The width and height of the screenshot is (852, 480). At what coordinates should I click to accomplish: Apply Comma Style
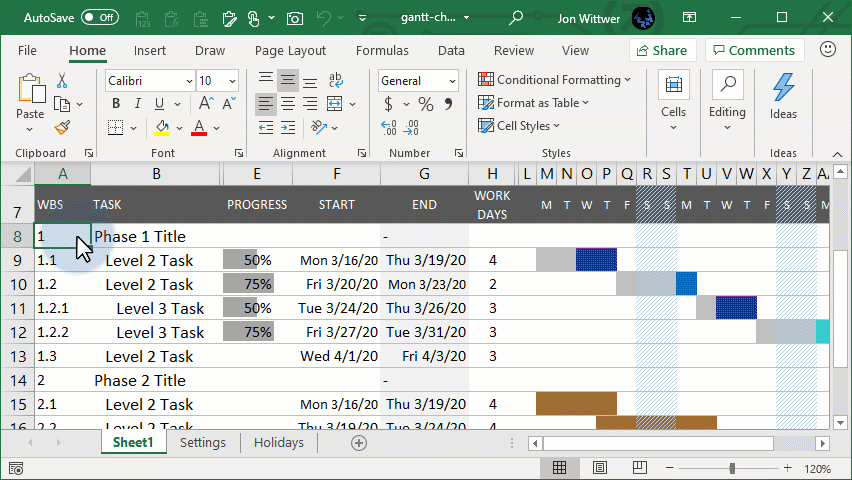click(448, 103)
